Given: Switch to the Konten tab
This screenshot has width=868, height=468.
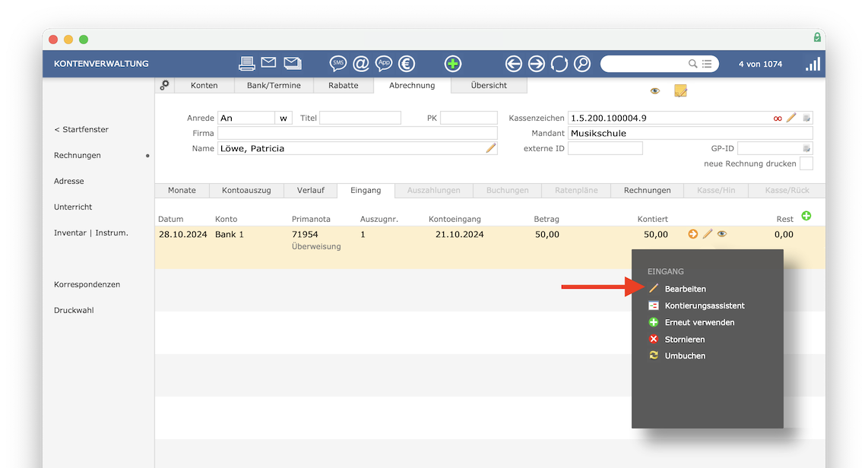Looking at the screenshot, I should point(204,85).
